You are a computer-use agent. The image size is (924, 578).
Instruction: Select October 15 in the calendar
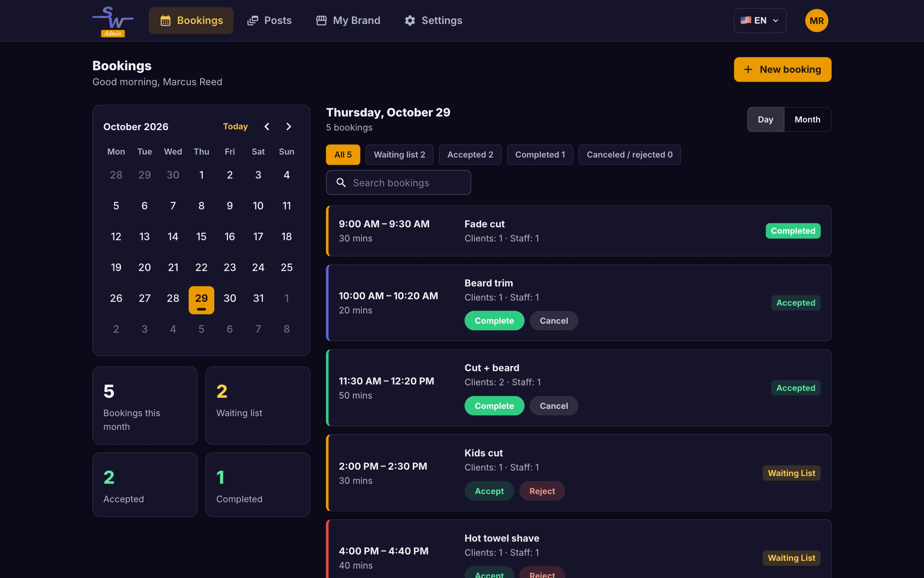[201, 236]
